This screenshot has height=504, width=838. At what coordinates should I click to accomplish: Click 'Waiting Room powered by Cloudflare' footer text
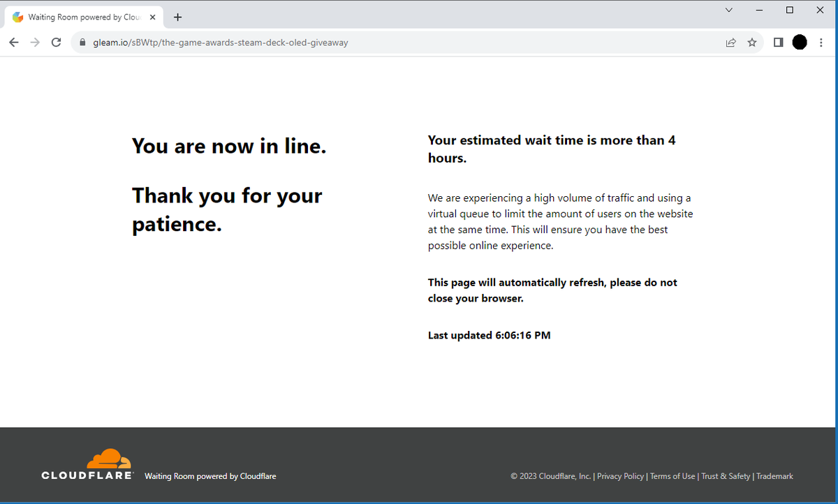tap(210, 476)
